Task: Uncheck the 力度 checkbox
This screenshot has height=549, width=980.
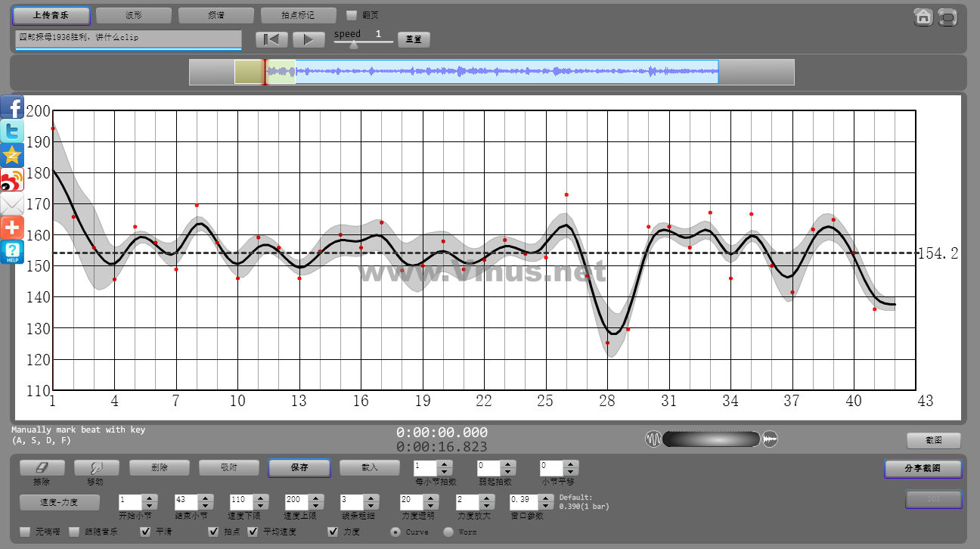Action: 333,532
